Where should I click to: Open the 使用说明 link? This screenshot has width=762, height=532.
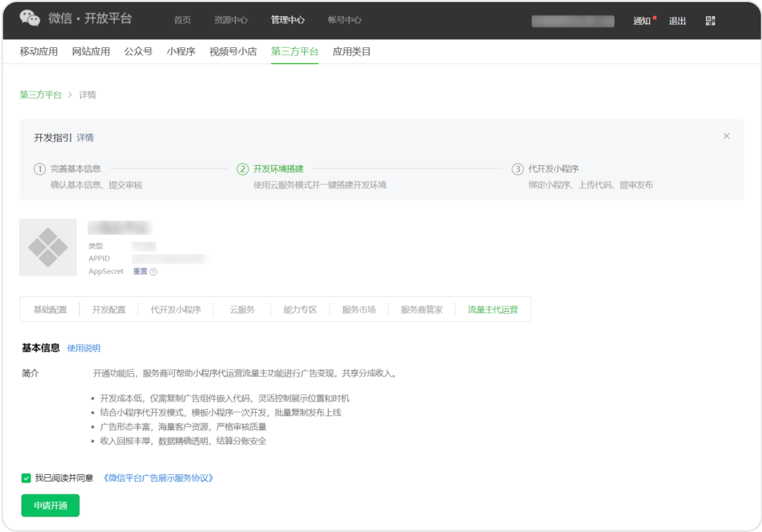[x=83, y=349]
